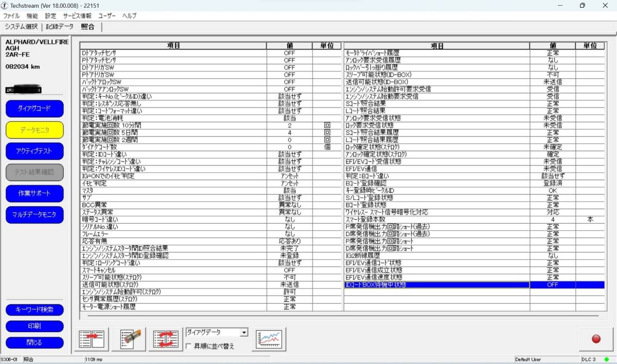The width and height of the screenshot is (617, 364).
Task: Open the マルチデータモニタ button
Action: (34, 215)
